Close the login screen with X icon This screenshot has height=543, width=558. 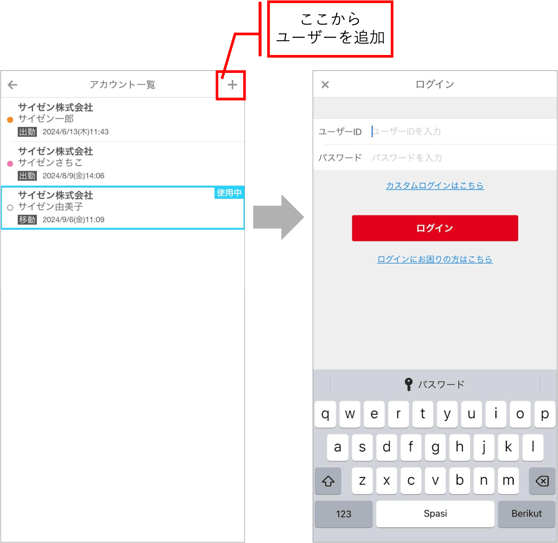[x=325, y=85]
